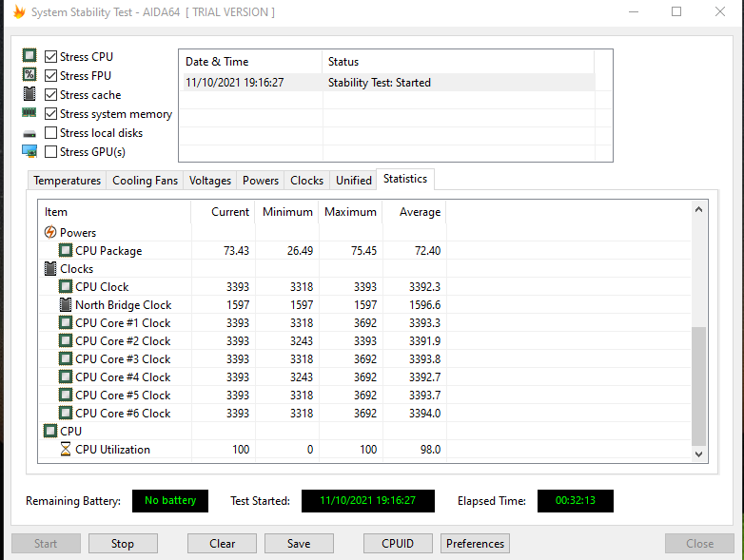Screen dimensions: 744x560
Task: Maximize the AIDA64 window
Action: [x=676, y=11]
